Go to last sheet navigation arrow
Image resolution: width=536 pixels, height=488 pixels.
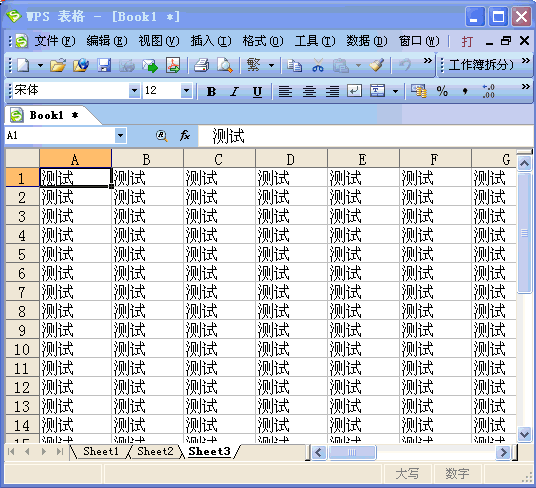tap(60, 451)
